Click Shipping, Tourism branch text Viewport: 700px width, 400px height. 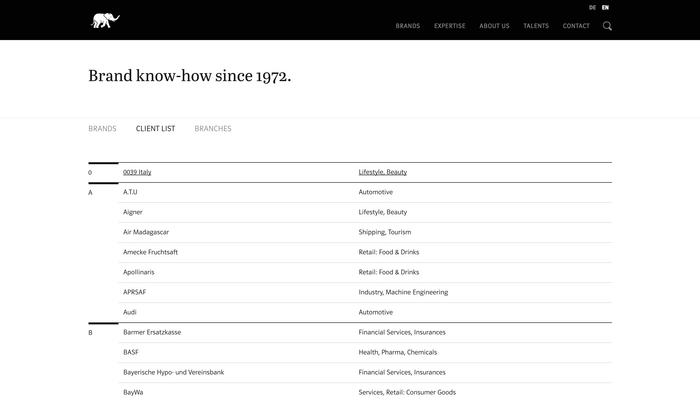(385, 232)
